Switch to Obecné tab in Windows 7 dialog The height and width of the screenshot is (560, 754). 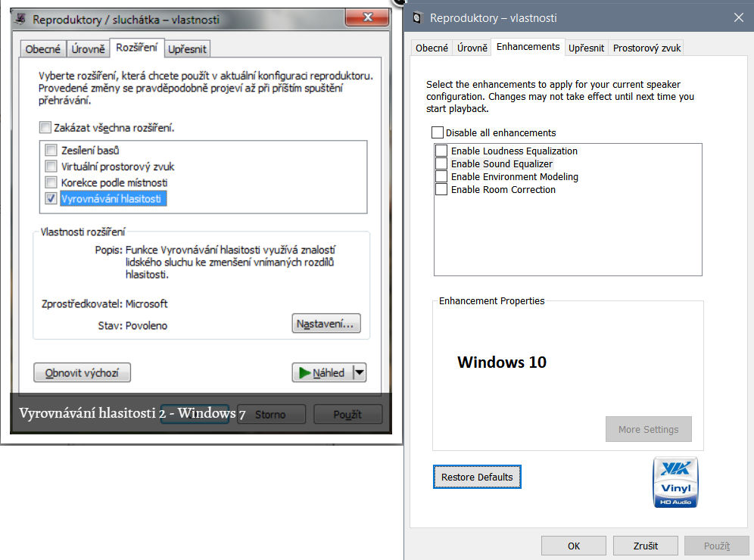[x=43, y=49]
